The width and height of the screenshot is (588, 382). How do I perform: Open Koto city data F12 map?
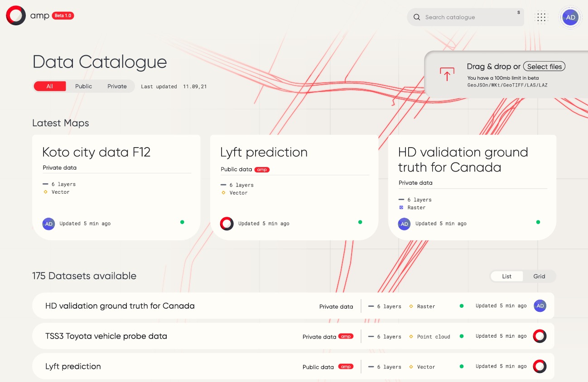tap(96, 153)
